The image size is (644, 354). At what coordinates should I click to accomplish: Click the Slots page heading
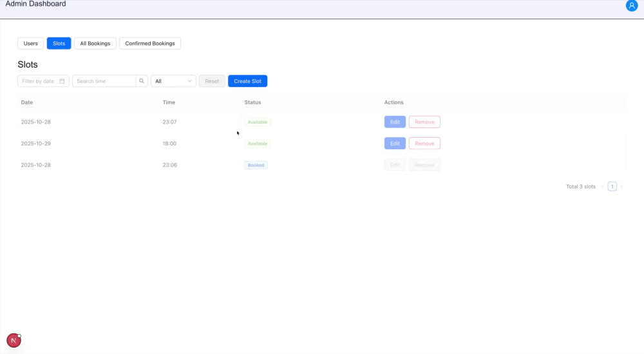tap(28, 64)
